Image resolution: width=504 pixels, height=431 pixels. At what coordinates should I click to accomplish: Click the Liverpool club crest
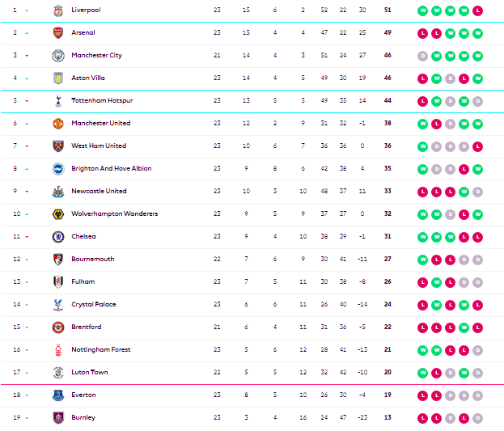[58, 11]
